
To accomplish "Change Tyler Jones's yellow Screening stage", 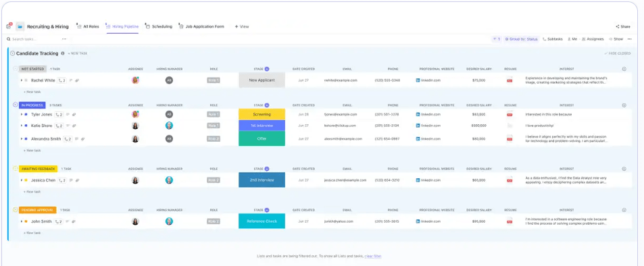I will coord(262,114).
